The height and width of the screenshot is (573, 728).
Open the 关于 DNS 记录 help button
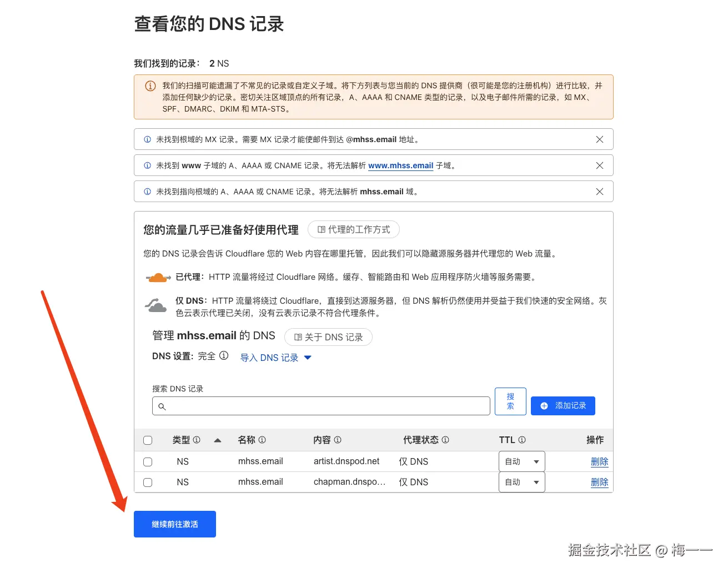tap(328, 337)
